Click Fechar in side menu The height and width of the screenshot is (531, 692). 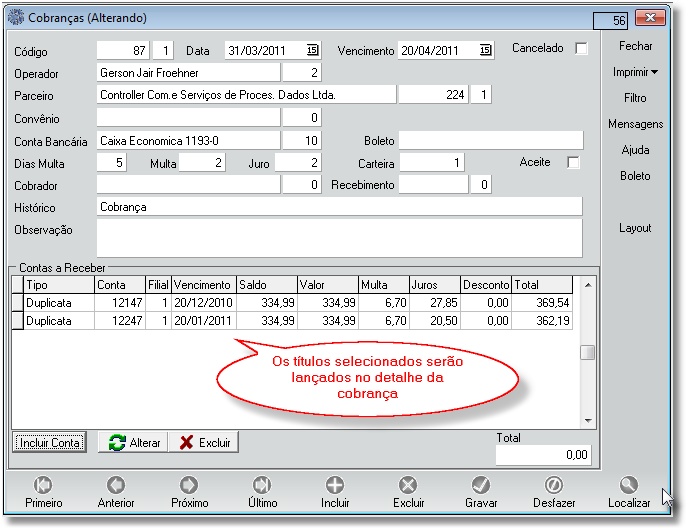pyautogui.click(x=635, y=46)
